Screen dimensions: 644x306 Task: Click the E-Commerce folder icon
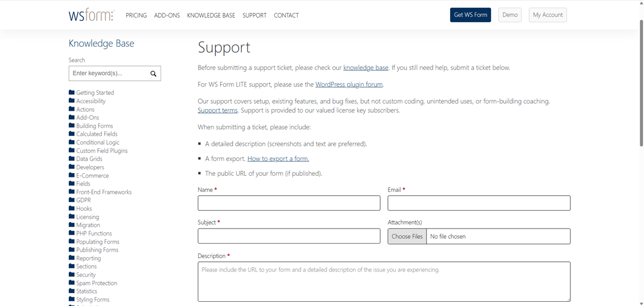coord(71,175)
